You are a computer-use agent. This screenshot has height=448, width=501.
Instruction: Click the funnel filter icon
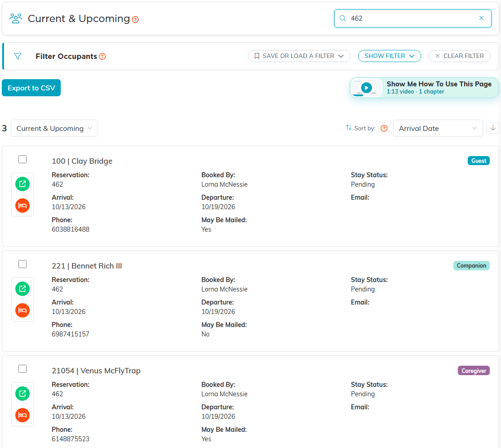pyautogui.click(x=18, y=56)
